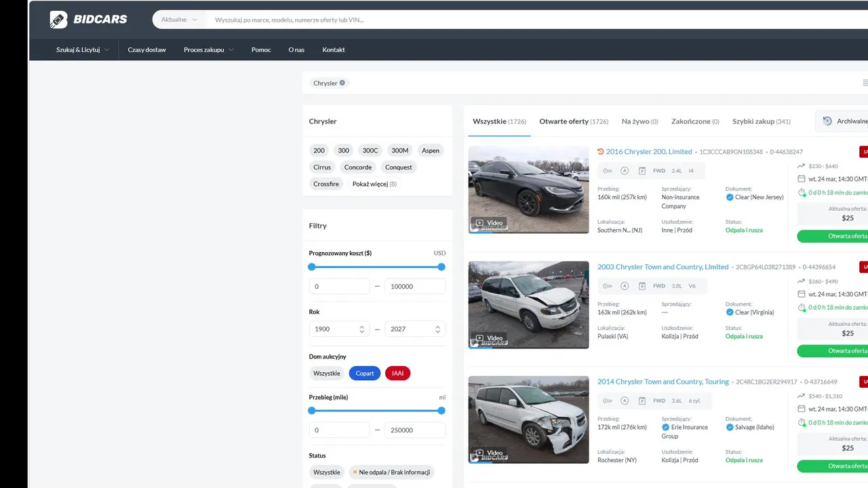Viewport: 868px width, 488px height.
Task: Click price trend icon for $230 - $640
Action: pyautogui.click(x=802, y=166)
